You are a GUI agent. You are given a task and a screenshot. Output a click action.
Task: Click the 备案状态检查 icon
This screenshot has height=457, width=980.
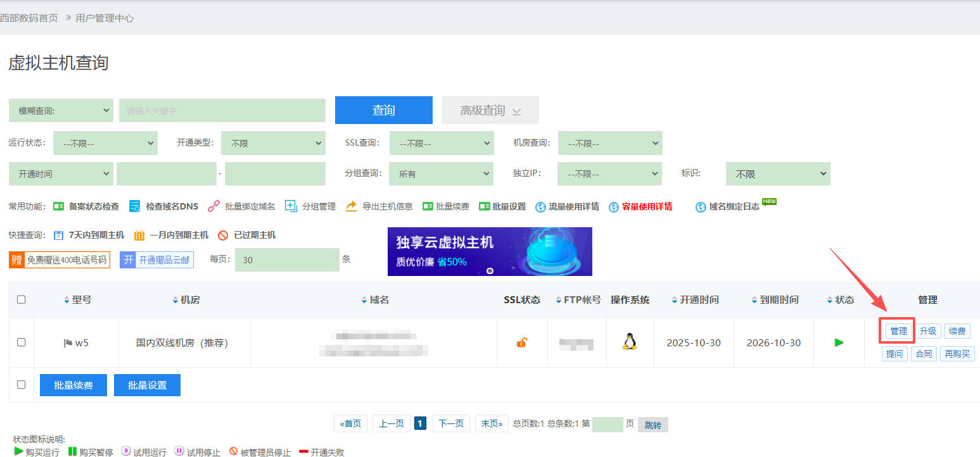click(59, 206)
